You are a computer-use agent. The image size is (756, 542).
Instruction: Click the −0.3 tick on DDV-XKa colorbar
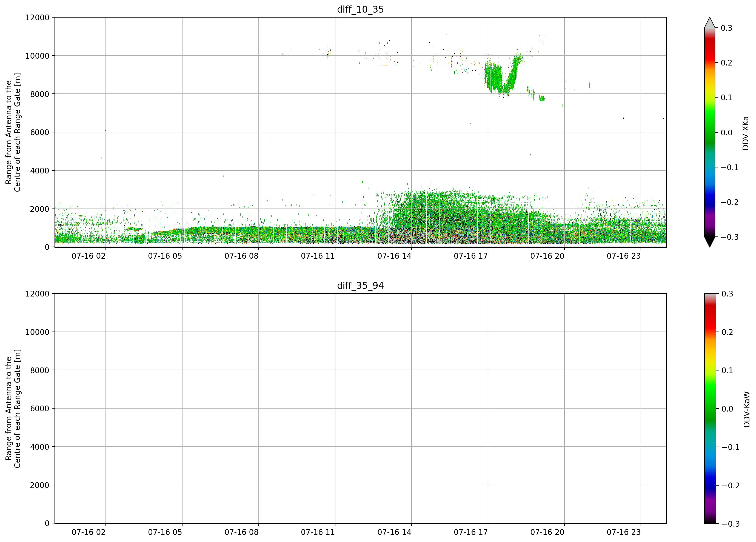(730, 237)
